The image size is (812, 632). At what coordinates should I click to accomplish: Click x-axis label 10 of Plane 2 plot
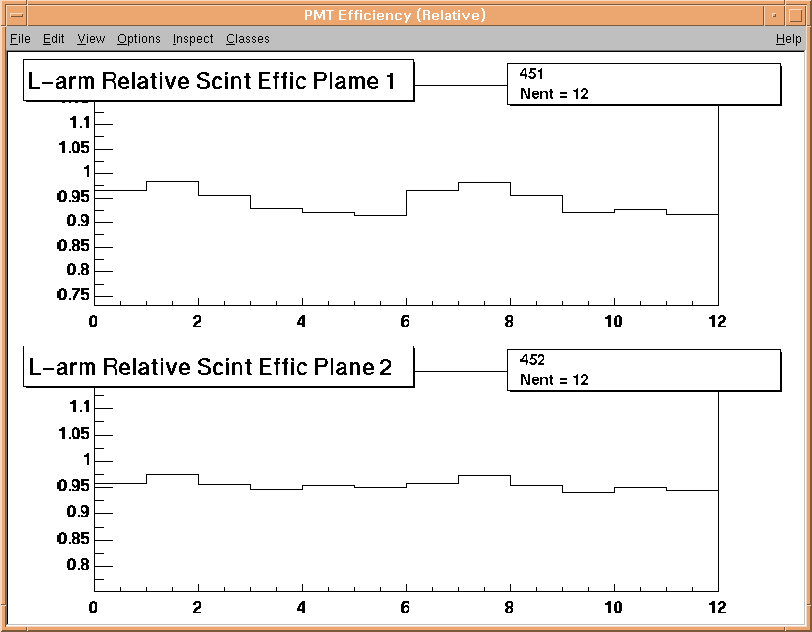(x=613, y=607)
